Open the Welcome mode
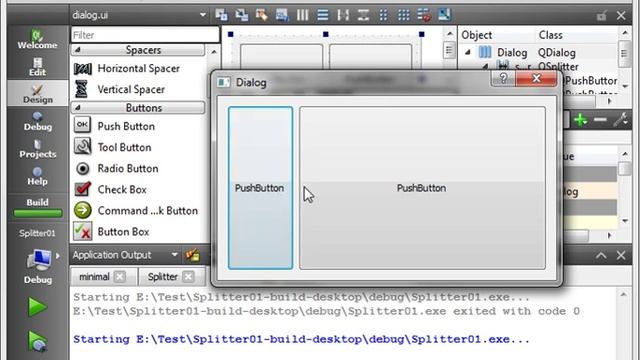 pyautogui.click(x=37, y=40)
